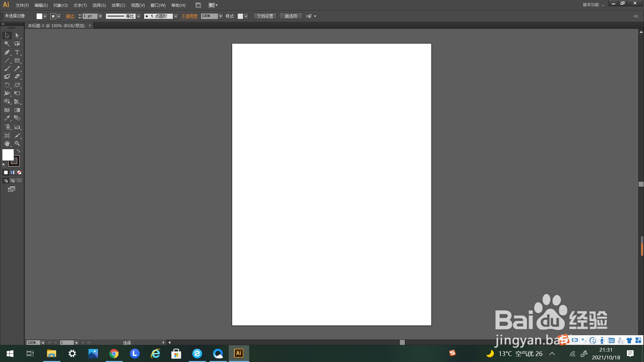Click the 文档设置 button
The image size is (644, 362).
pyautogui.click(x=265, y=16)
